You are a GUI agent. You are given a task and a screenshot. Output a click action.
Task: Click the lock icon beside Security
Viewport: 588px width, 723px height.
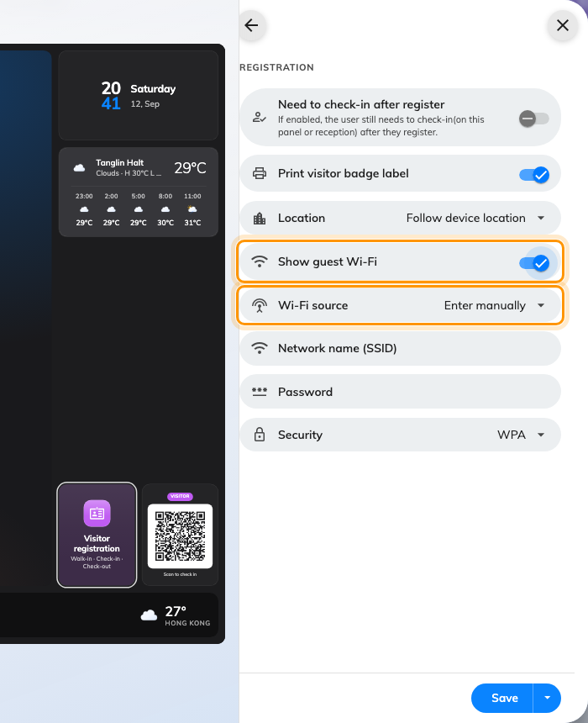point(260,435)
